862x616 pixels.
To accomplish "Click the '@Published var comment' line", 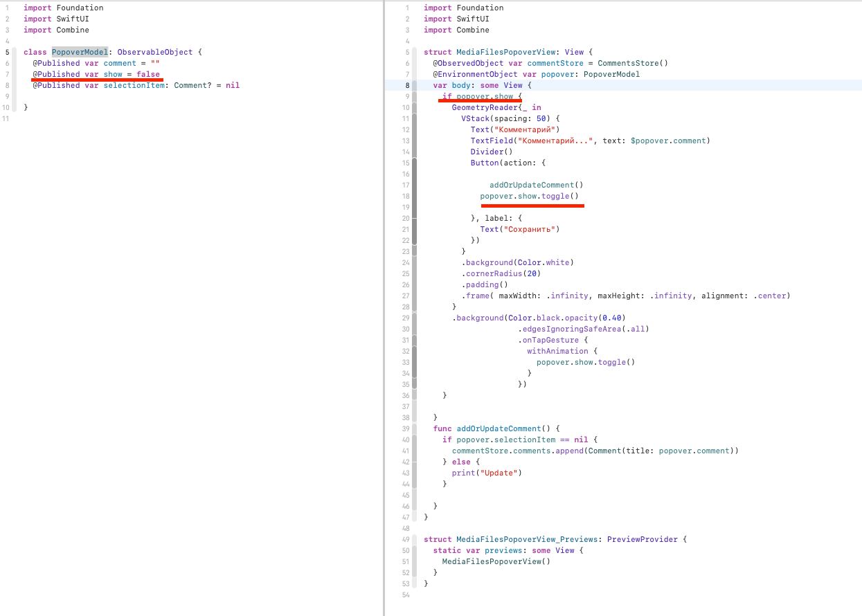I will [x=96, y=63].
